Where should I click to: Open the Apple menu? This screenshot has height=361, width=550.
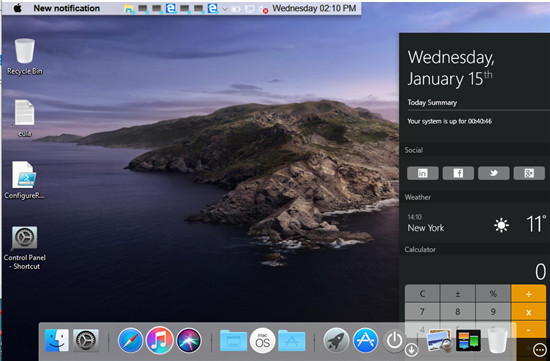(18, 8)
